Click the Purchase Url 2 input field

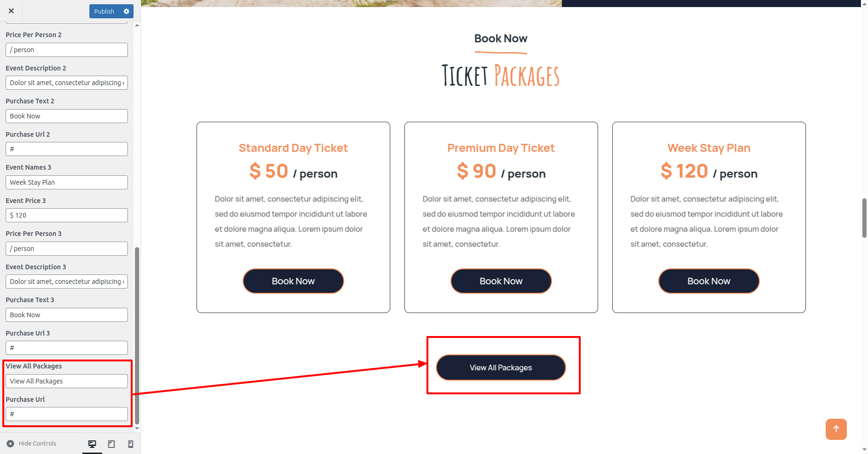coord(67,149)
